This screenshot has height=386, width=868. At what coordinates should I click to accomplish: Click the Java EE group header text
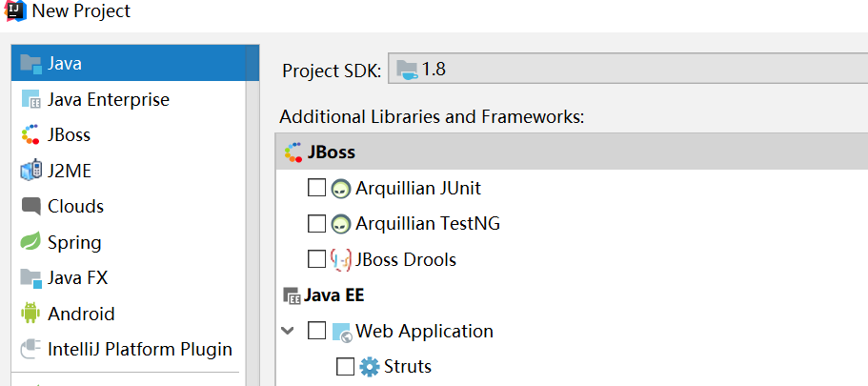click(x=333, y=295)
